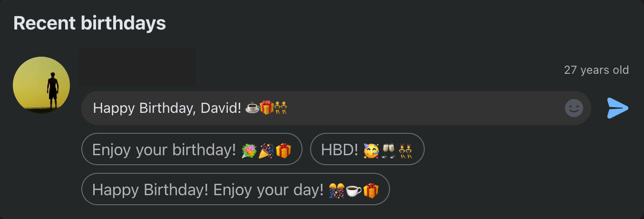The width and height of the screenshot is (644, 219).
Task: Click the dancers emoji in message field
Action: (x=281, y=108)
